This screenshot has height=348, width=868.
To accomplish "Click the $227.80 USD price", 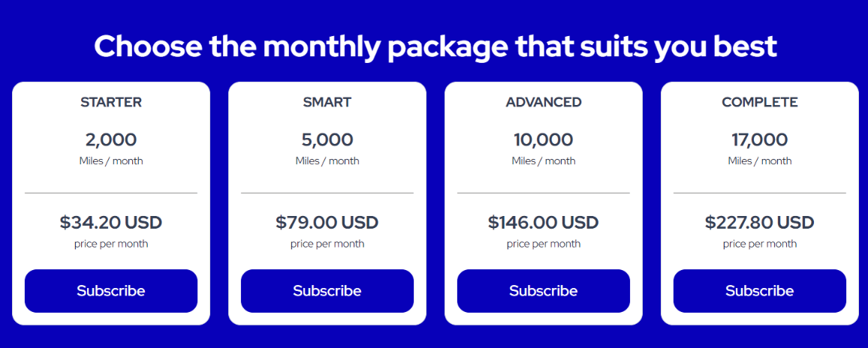I will pyautogui.click(x=760, y=222).
